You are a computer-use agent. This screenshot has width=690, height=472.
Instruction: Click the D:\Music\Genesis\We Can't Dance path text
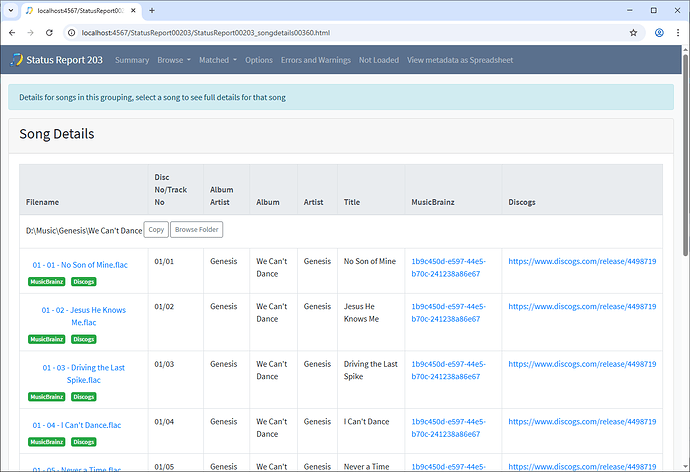click(x=84, y=231)
